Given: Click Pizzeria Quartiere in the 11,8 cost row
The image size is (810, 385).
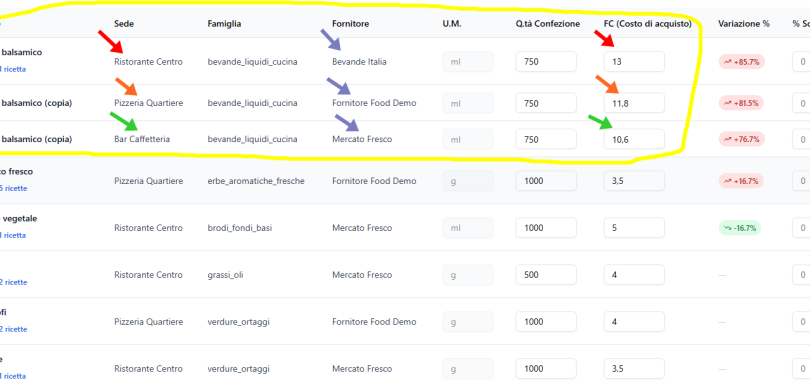Looking at the screenshot, I should coord(148,103).
